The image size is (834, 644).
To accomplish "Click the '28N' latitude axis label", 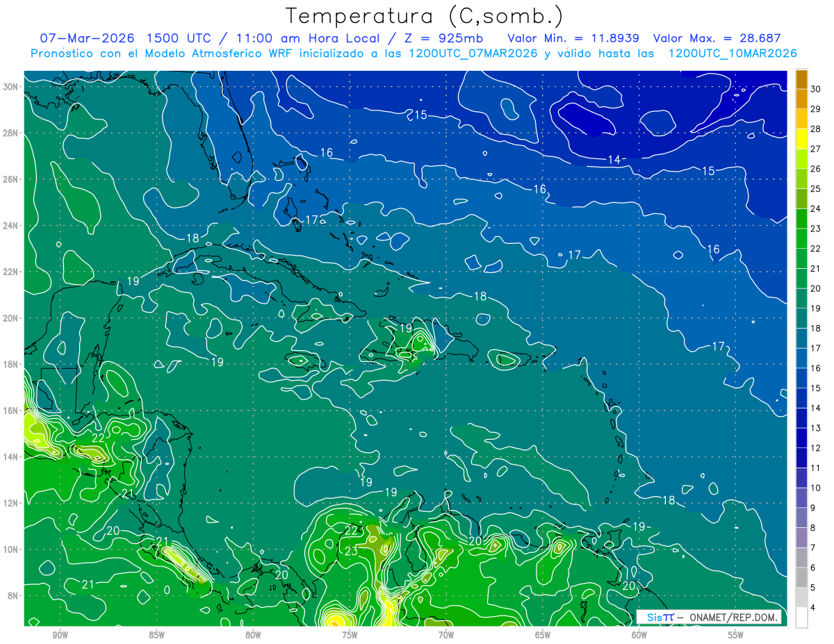I will (11, 133).
